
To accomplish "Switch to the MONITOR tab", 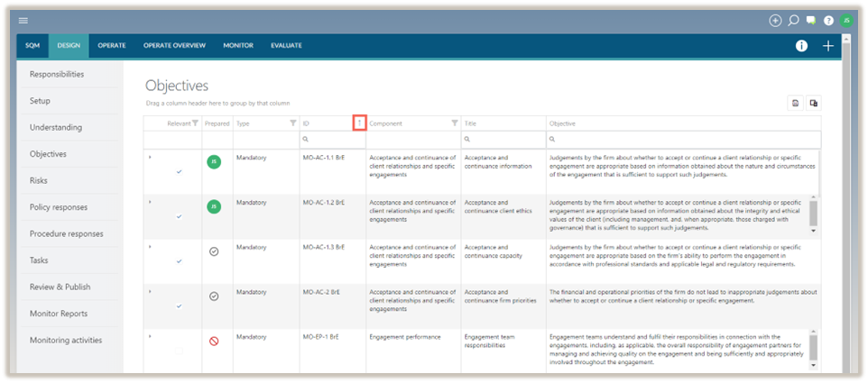I will coord(238,45).
